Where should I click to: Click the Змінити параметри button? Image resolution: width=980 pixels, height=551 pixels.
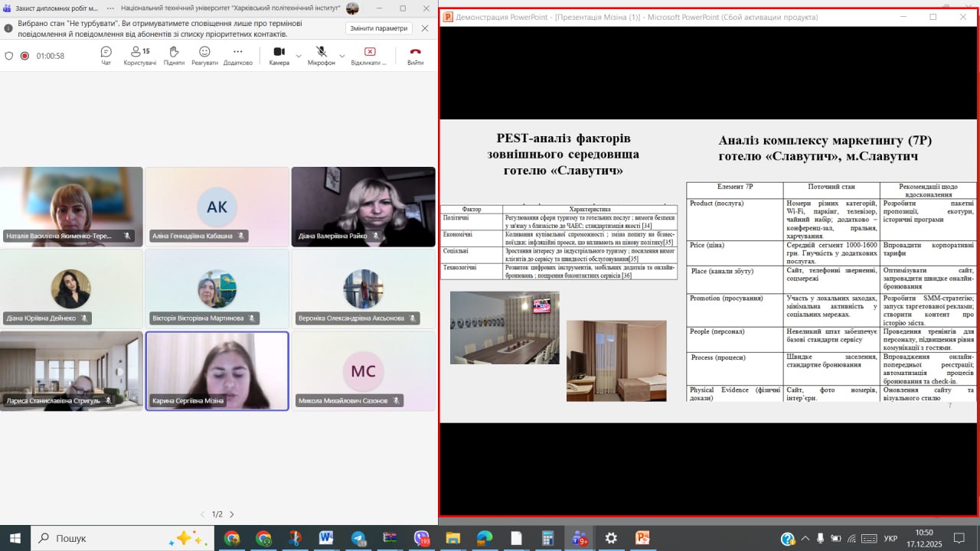coord(378,28)
